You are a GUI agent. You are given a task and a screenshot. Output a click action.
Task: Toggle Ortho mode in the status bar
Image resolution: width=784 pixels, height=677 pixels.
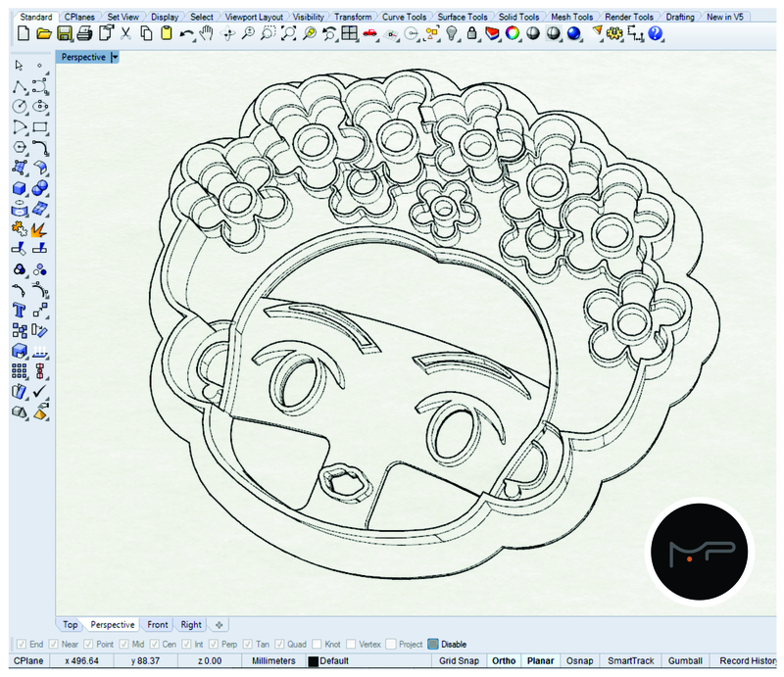[504, 661]
